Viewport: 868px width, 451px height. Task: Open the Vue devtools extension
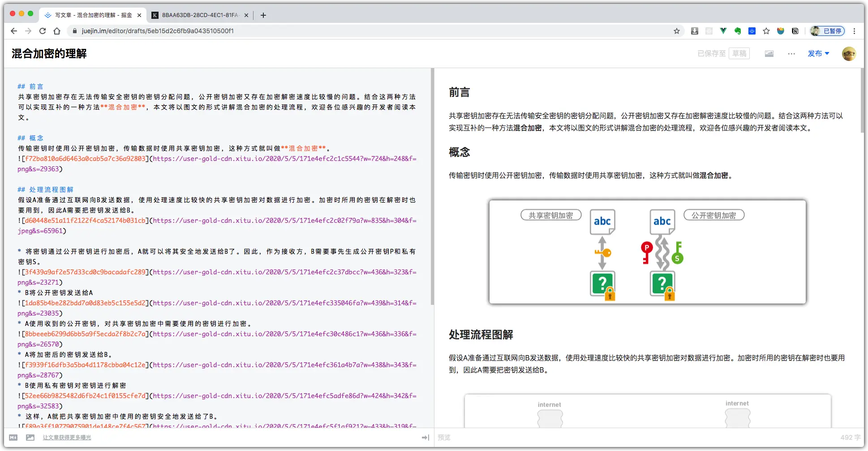[x=723, y=31]
